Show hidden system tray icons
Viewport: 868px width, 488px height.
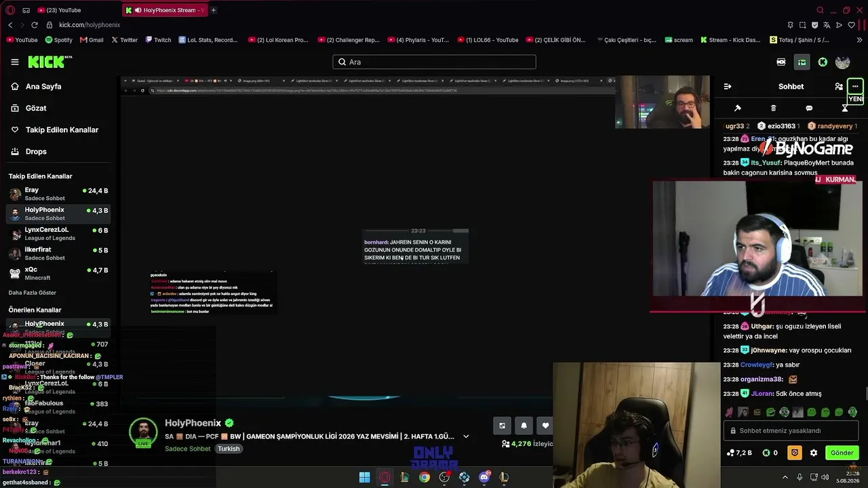pos(785,477)
